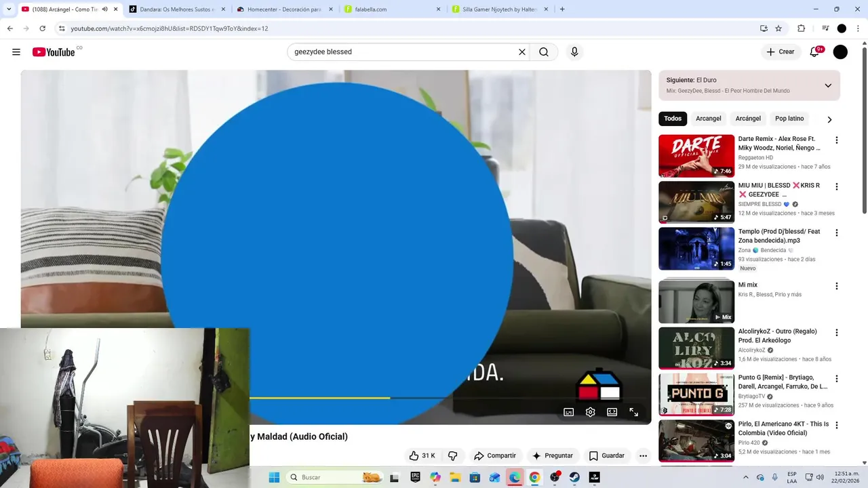This screenshot has width=868, height=488.
Task: Close the Dandara tab
Action: (223, 9)
